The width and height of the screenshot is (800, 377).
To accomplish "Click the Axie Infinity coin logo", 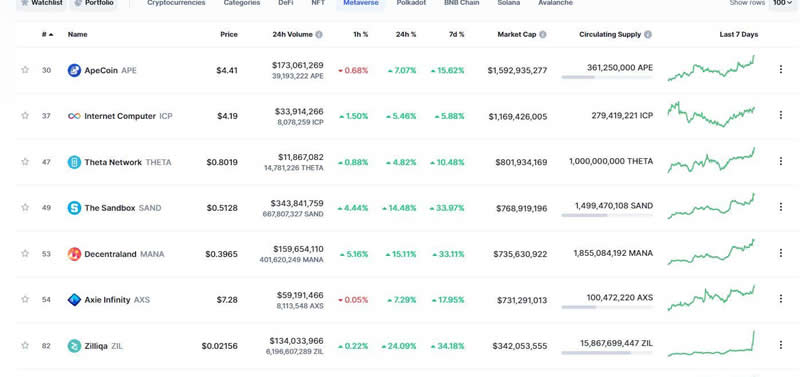I will (74, 300).
